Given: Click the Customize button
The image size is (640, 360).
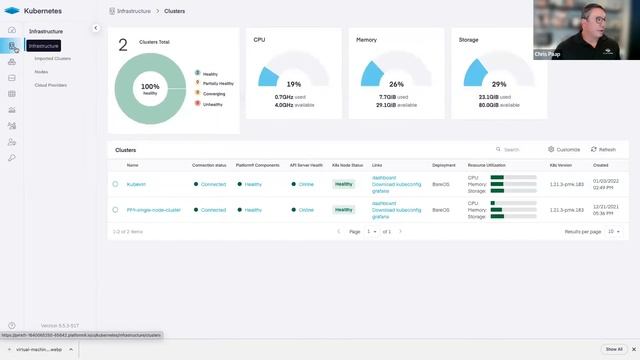Looking at the screenshot, I should pyautogui.click(x=564, y=149).
